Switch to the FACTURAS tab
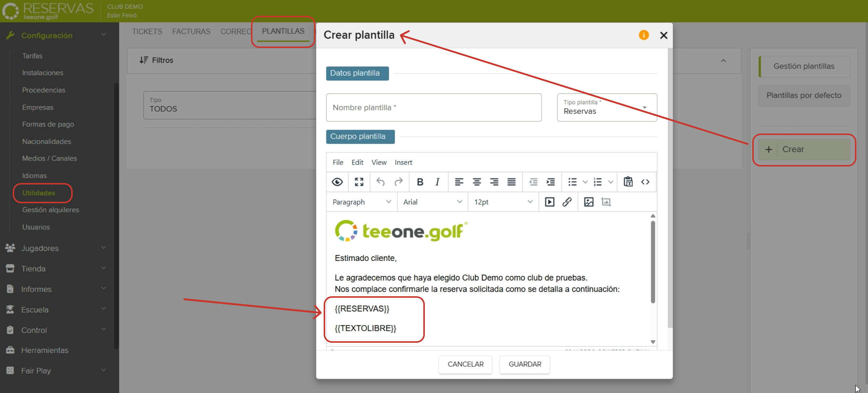868x393 pixels. coord(191,31)
